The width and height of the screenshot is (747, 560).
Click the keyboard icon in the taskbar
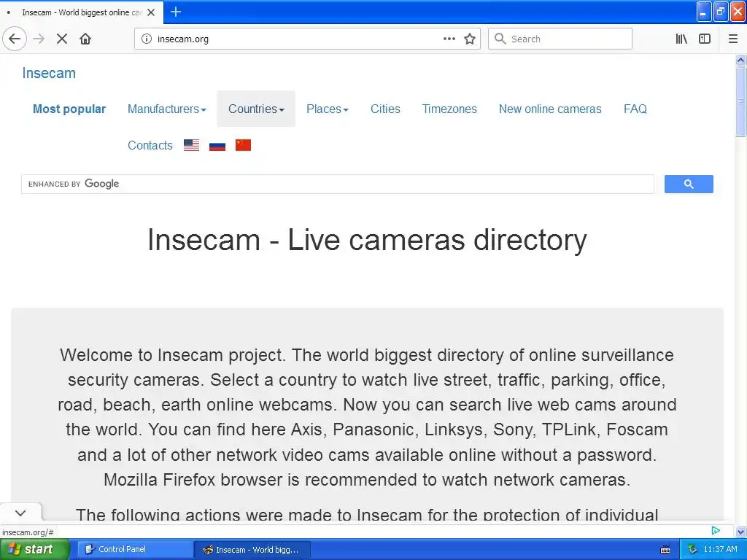click(665, 550)
